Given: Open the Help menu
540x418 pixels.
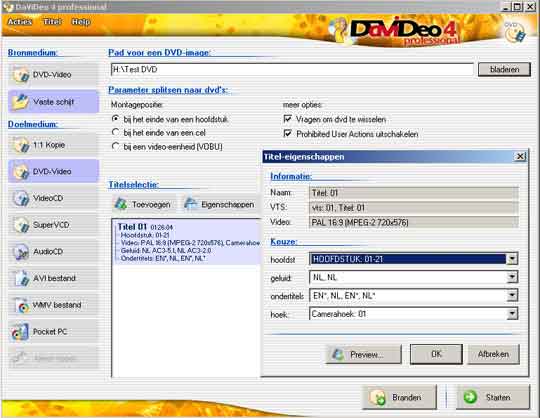Looking at the screenshot, I should (81, 22).
